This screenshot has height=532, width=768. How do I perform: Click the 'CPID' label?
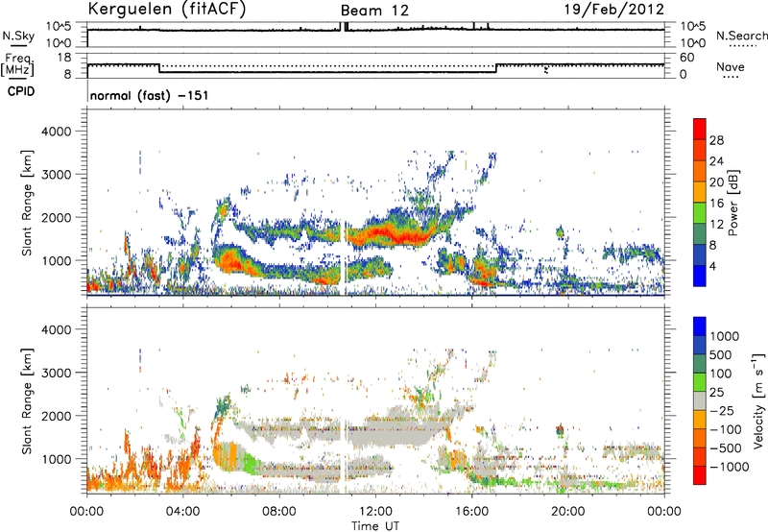click(21, 91)
